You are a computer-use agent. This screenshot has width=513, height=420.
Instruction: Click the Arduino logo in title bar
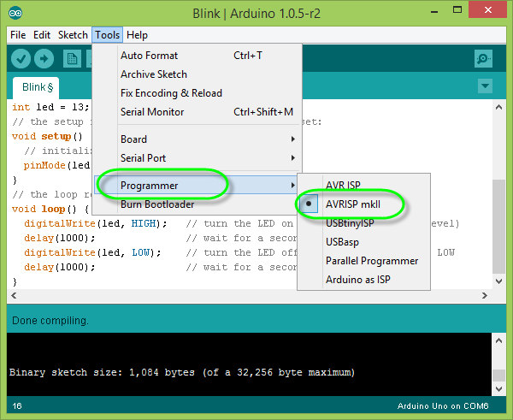click(15, 13)
